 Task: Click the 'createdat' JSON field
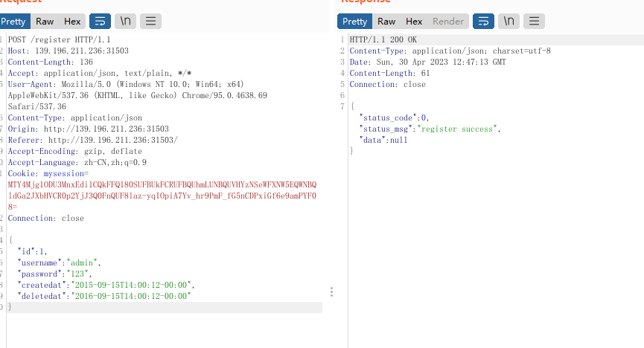click(106, 286)
